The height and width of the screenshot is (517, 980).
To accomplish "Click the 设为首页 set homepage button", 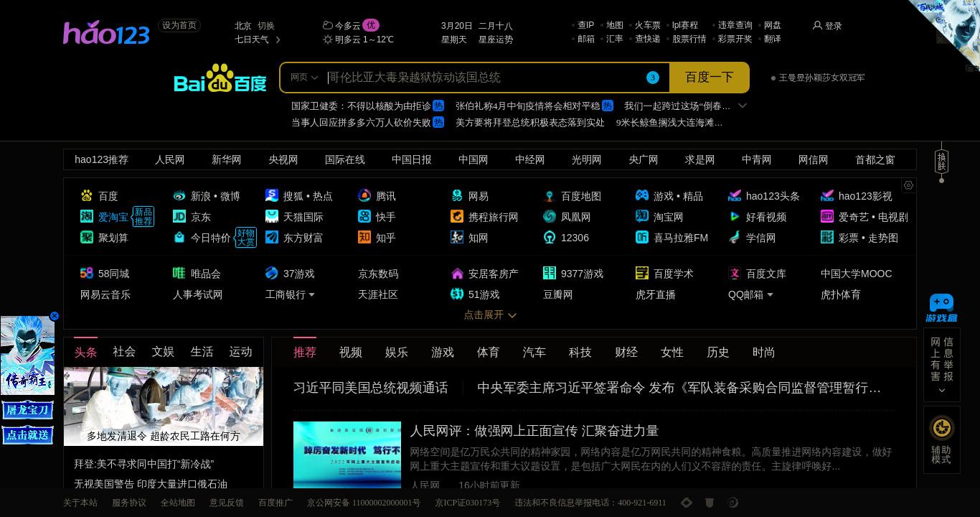I will click(x=179, y=26).
